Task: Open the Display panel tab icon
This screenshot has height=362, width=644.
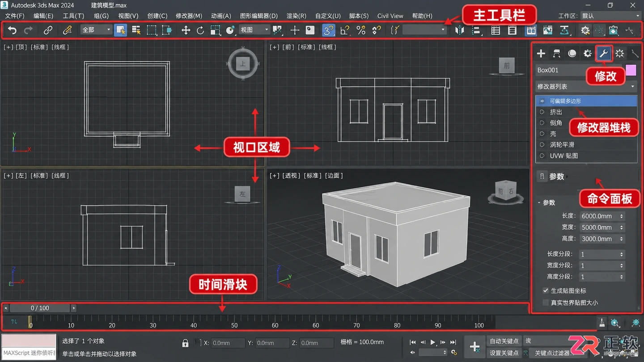Action: [619, 54]
